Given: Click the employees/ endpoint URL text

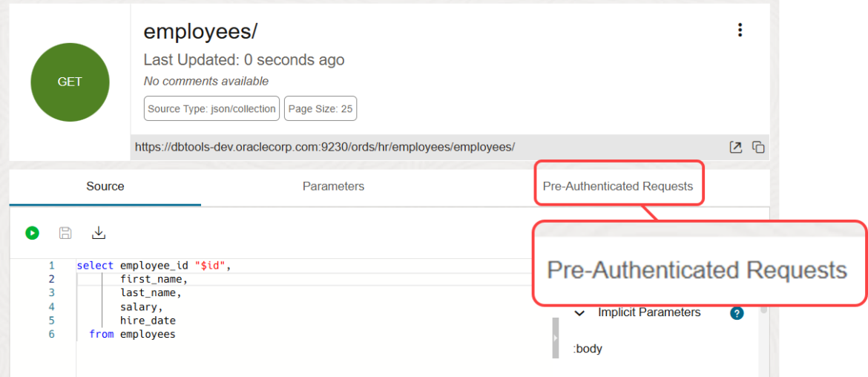Looking at the screenshot, I should tap(326, 147).
